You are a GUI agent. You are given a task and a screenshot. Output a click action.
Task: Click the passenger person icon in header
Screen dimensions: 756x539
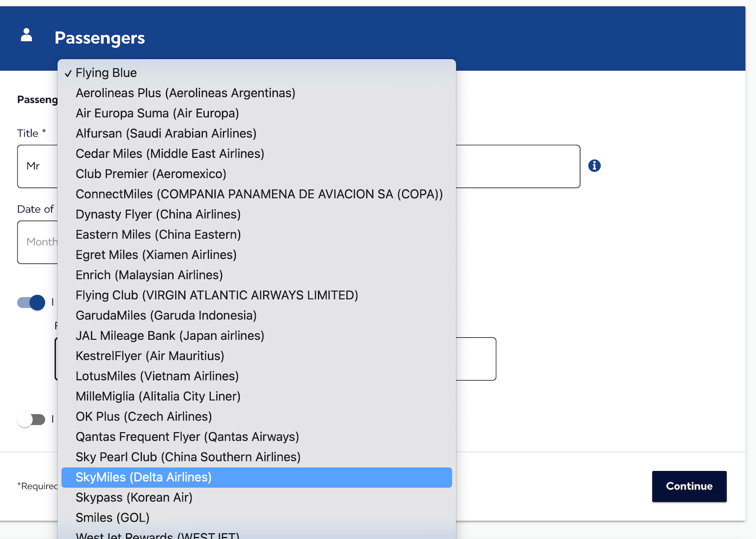[26, 34]
